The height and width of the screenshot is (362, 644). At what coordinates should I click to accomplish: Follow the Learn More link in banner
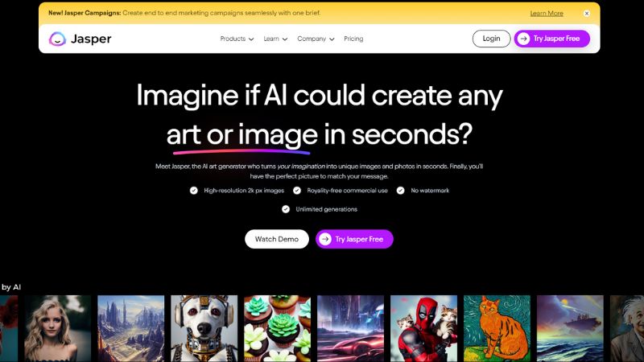click(547, 13)
